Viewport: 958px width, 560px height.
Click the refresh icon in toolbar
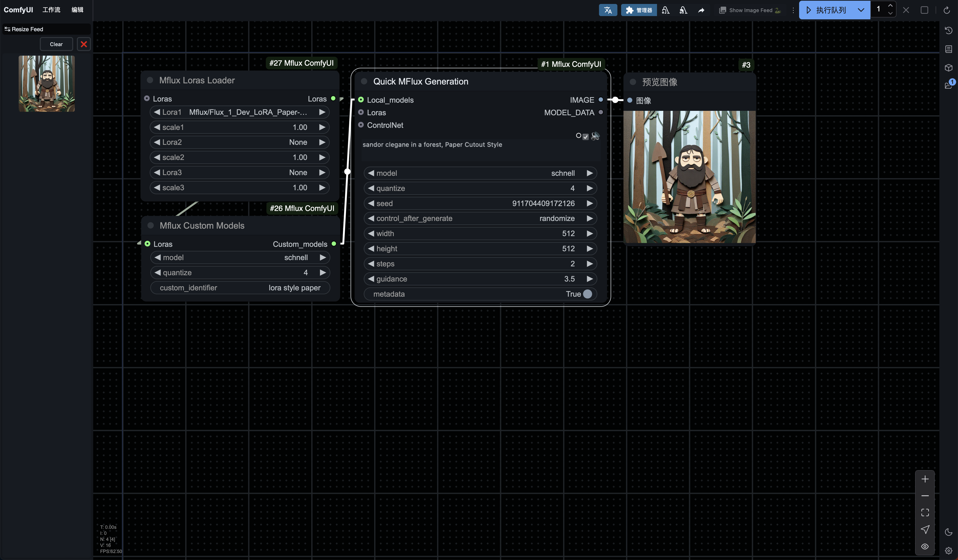947,10
